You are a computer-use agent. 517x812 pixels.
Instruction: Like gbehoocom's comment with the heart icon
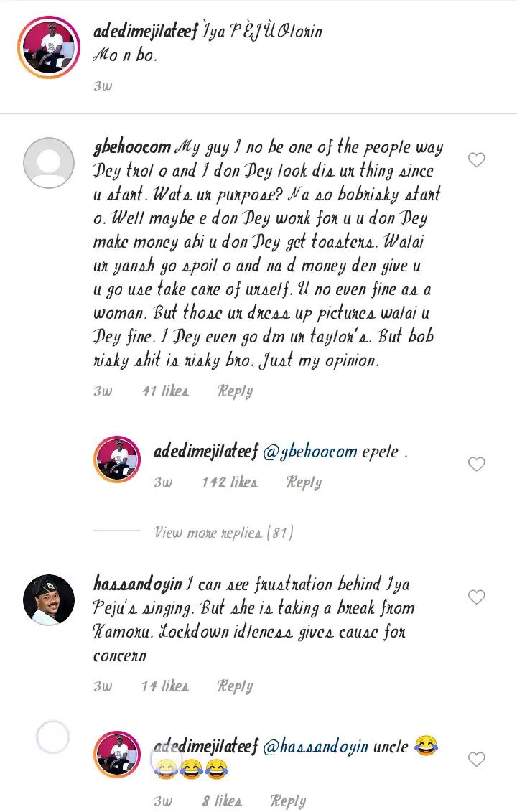point(476,160)
